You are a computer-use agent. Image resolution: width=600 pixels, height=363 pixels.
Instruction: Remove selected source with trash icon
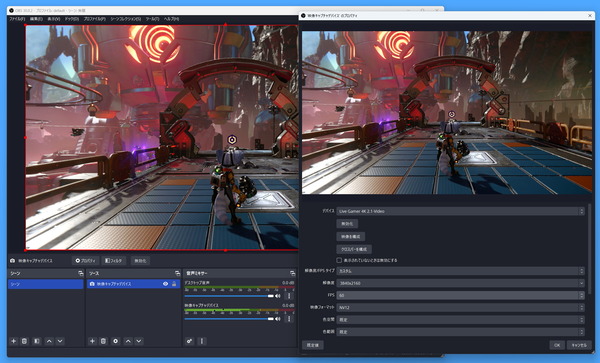(103, 341)
